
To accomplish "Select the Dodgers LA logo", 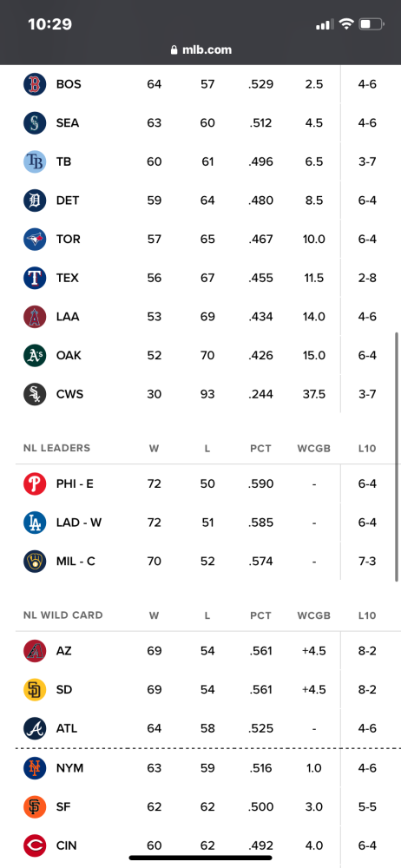I will [x=35, y=523].
